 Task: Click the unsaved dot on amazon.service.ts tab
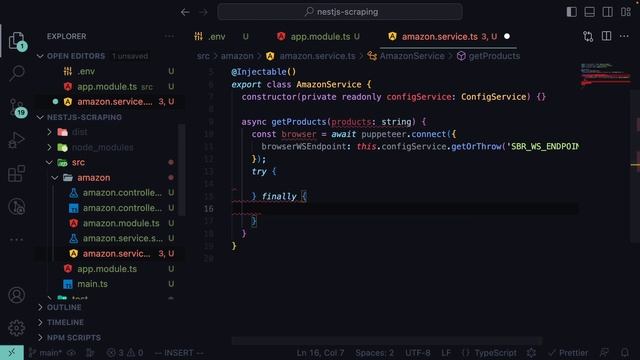click(507, 36)
